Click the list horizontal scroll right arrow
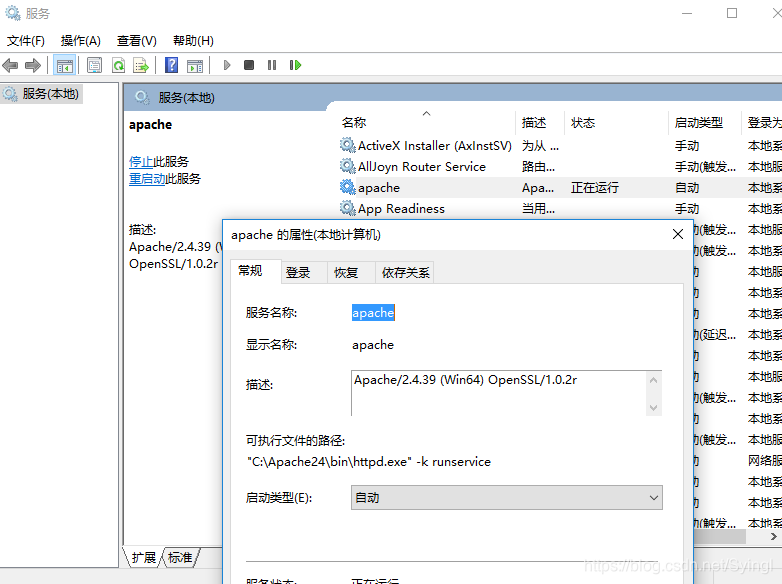The image size is (782, 584). 773,537
